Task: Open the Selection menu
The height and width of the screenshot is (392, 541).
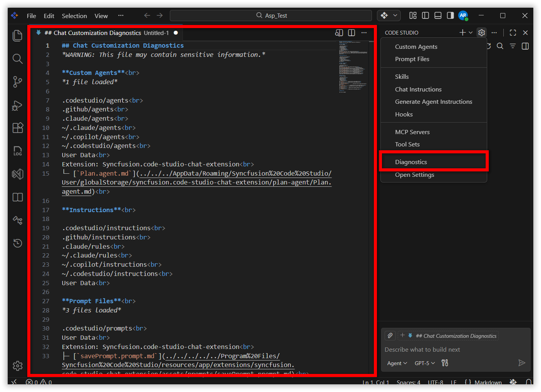Action: point(74,16)
